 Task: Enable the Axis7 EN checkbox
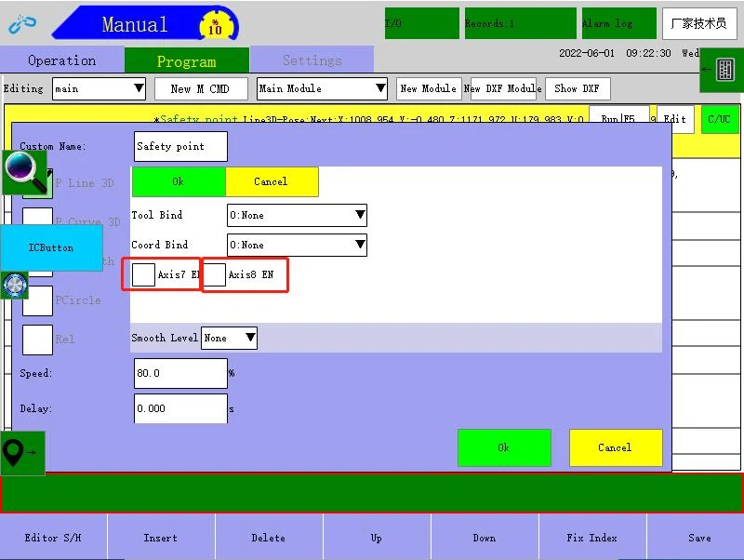pos(143,274)
